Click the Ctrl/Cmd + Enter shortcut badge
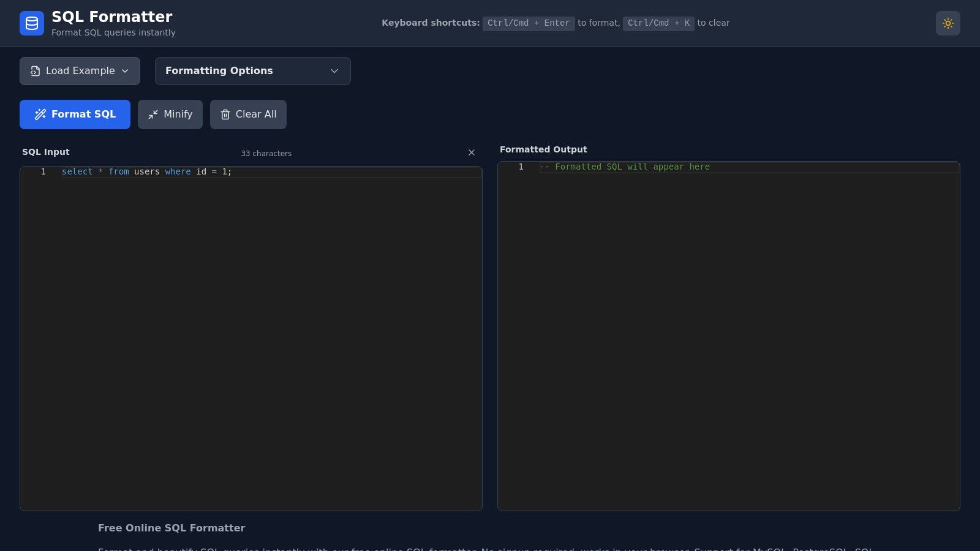The image size is (980, 551). [x=529, y=23]
